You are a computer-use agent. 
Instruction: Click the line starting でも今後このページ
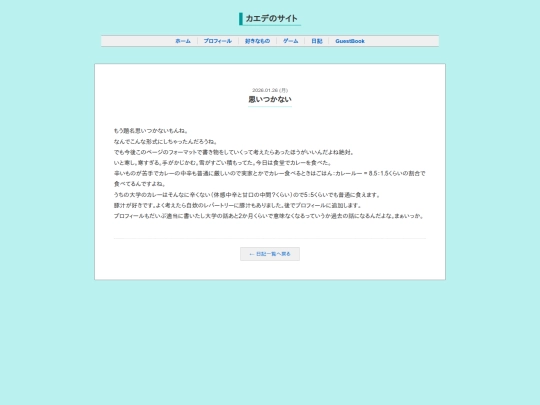[234, 152]
